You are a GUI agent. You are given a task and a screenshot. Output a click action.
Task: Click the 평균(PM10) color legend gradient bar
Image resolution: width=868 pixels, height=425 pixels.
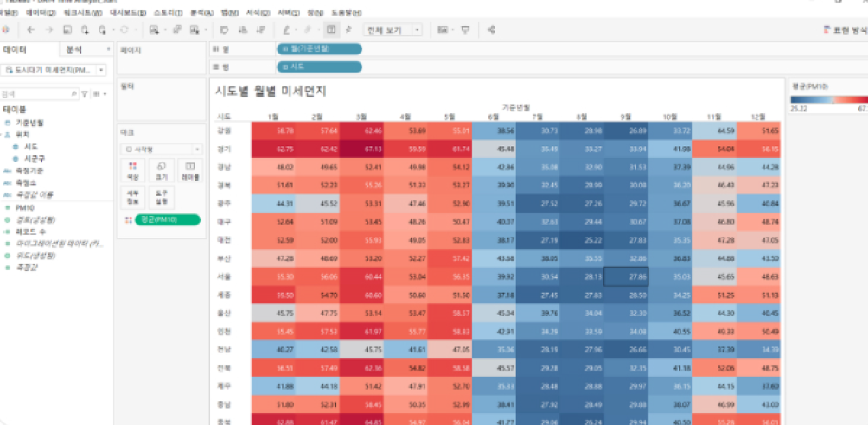tap(829, 99)
